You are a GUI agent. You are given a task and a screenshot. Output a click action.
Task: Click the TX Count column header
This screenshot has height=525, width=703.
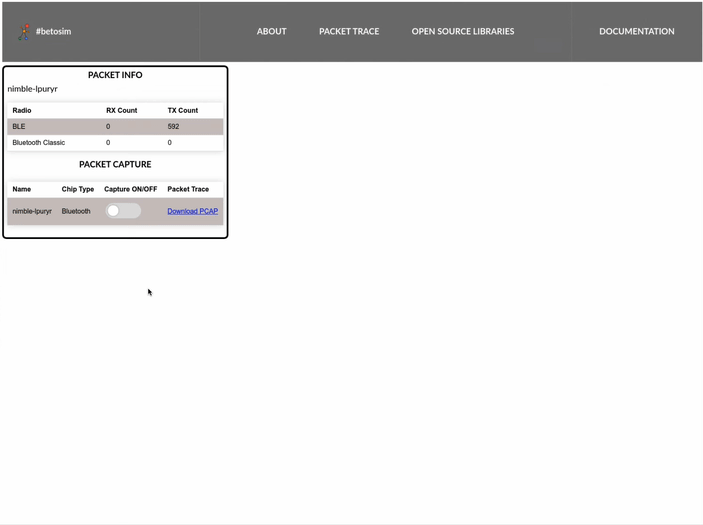[x=183, y=110]
